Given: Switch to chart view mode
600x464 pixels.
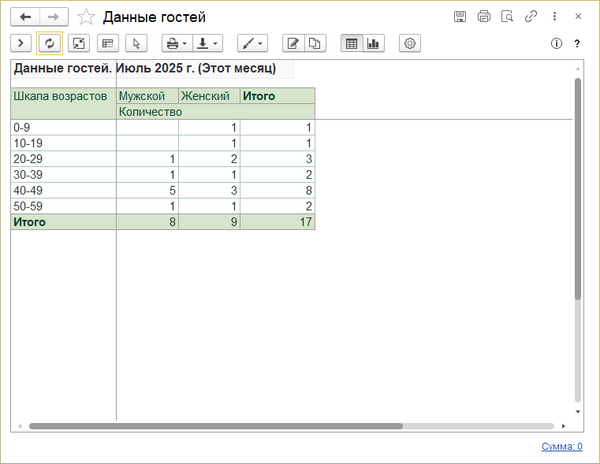Looking at the screenshot, I should pos(373,43).
